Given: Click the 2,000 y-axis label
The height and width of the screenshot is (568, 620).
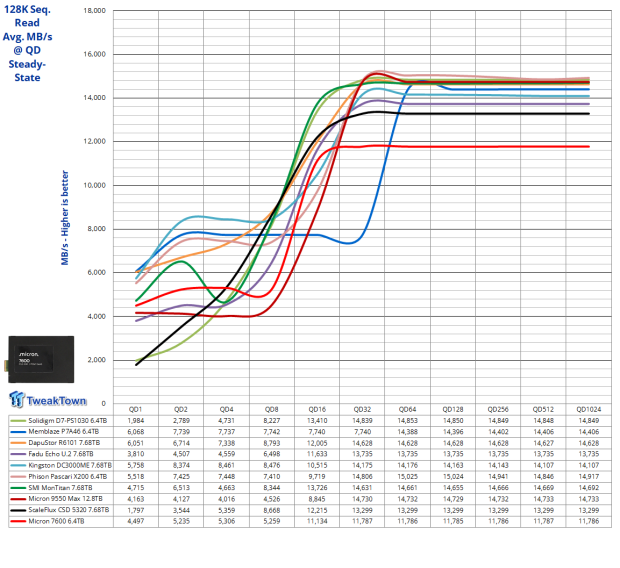Looking at the screenshot, I should click(x=96, y=360).
